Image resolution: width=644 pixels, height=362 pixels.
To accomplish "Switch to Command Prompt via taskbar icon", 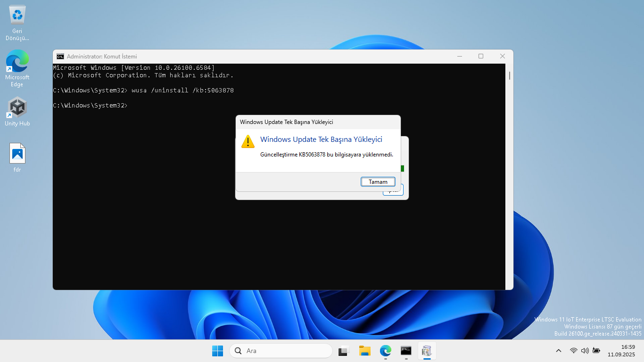I will (x=406, y=351).
